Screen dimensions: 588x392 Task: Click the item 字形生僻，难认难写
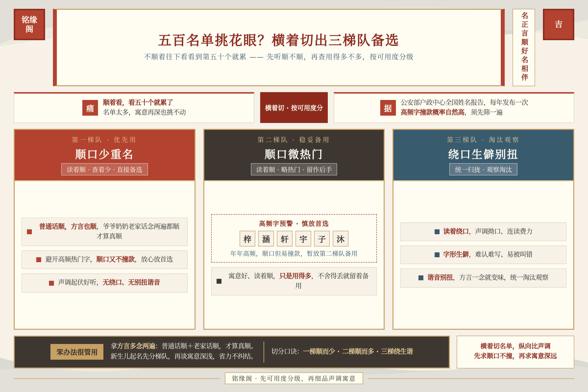[x=483, y=255]
